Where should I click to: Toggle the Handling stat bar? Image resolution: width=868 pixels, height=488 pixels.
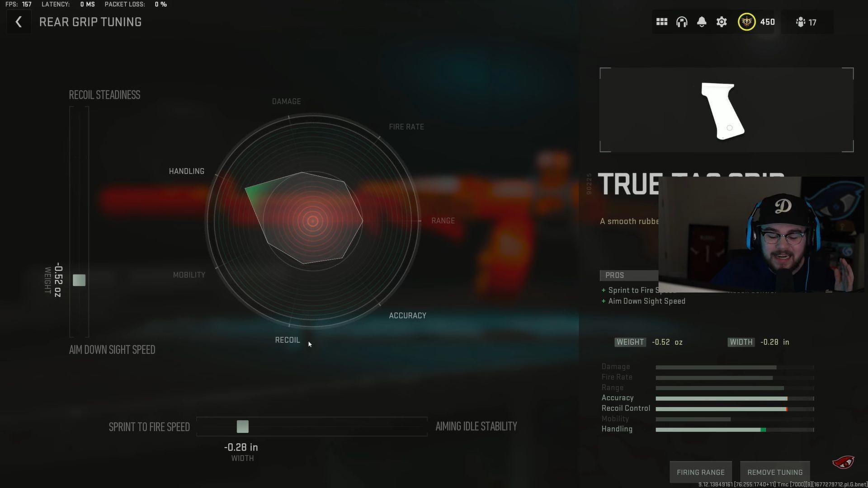click(x=733, y=429)
